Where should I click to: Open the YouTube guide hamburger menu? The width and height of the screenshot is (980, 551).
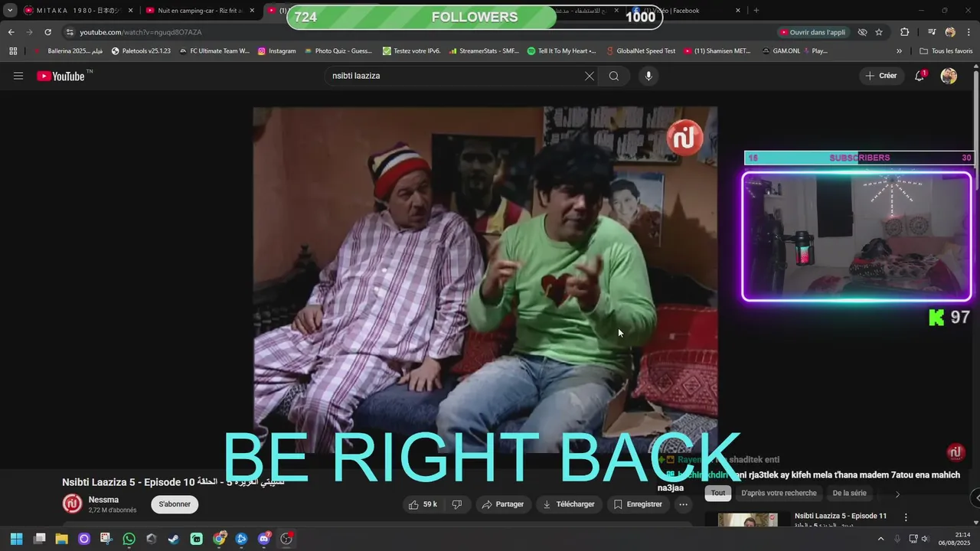(x=18, y=76)
